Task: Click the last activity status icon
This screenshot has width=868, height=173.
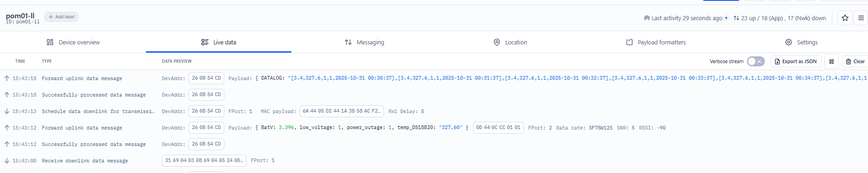Action: [x=646, y=18]
